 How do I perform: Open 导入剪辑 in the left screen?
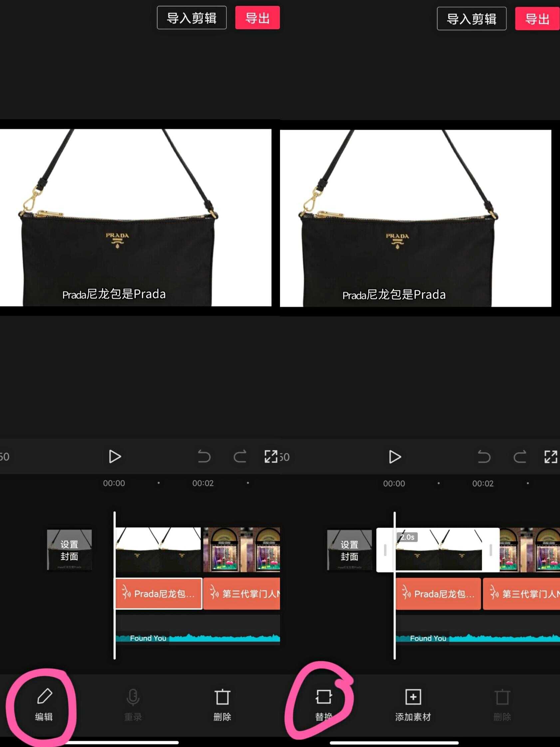pos(192,18)
